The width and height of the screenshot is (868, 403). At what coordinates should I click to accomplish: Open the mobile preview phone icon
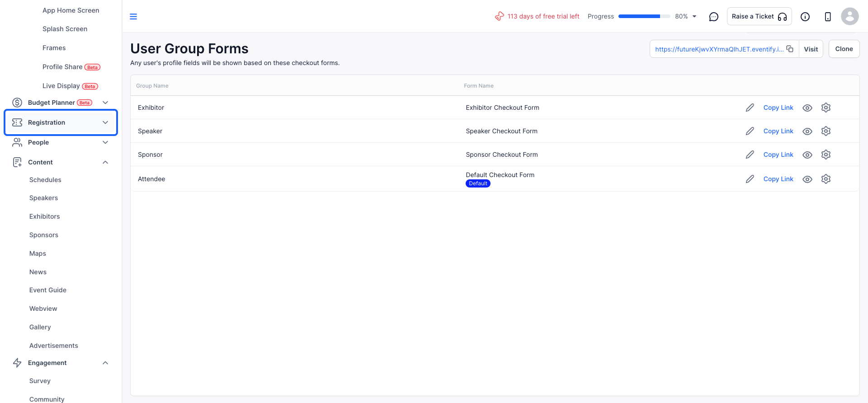pos(828,17)
